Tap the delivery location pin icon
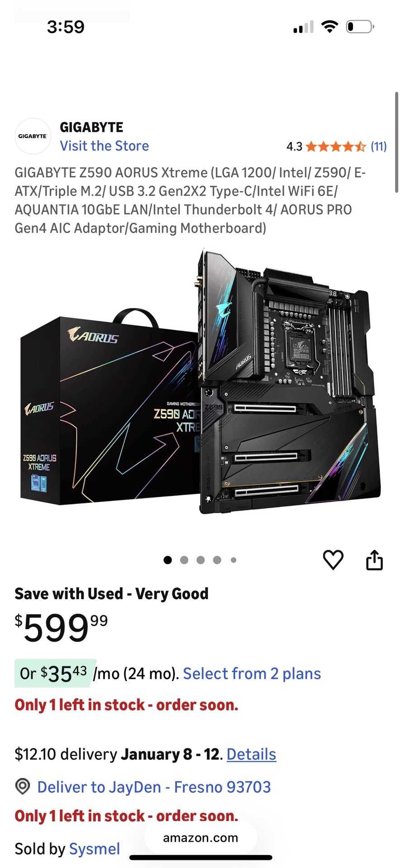 pos(23,787)
